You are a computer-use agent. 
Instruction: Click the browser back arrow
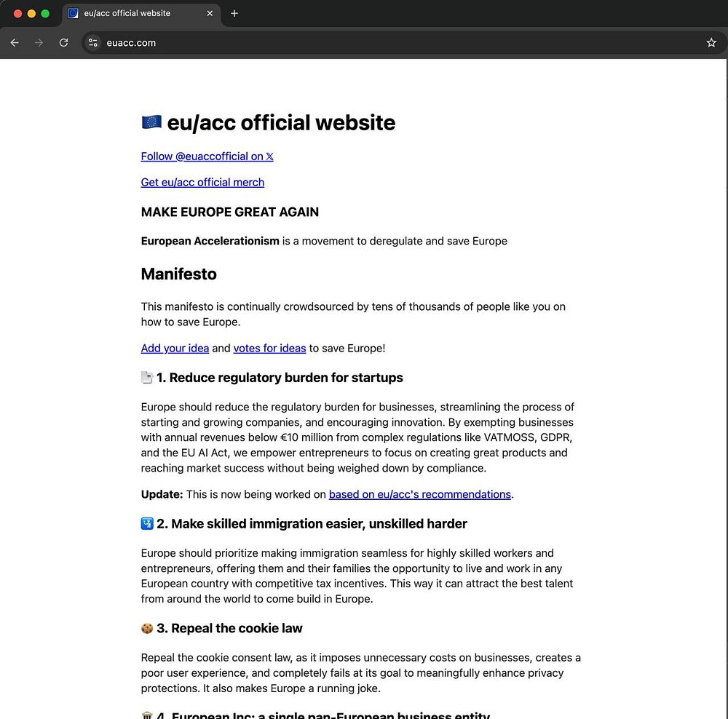(x=15, y=43)
